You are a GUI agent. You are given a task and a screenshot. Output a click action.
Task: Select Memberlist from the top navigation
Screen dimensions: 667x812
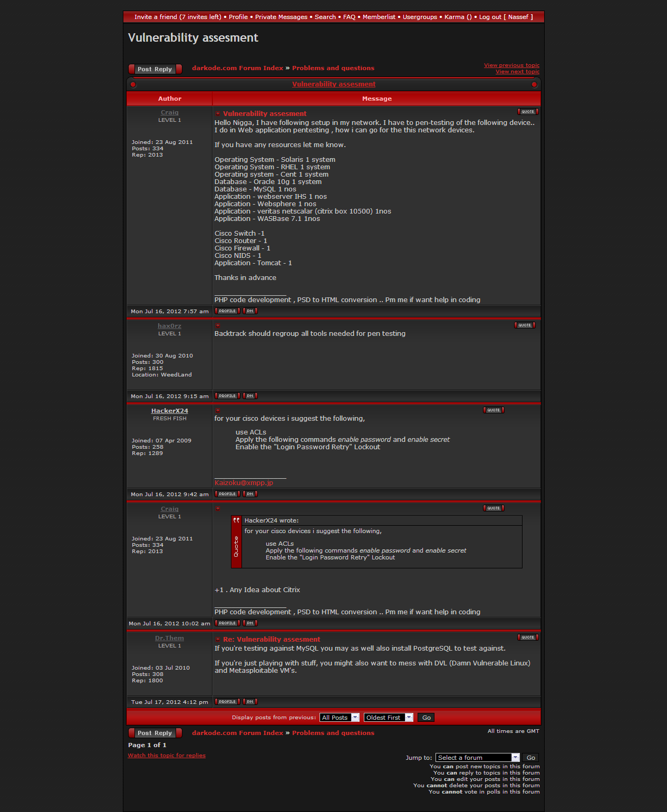379,17
